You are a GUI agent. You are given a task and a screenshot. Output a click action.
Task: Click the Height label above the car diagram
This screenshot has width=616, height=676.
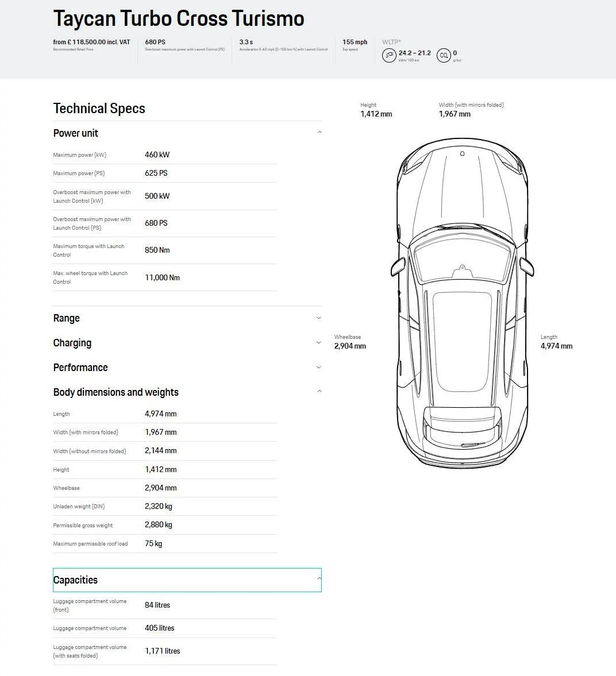368,105
